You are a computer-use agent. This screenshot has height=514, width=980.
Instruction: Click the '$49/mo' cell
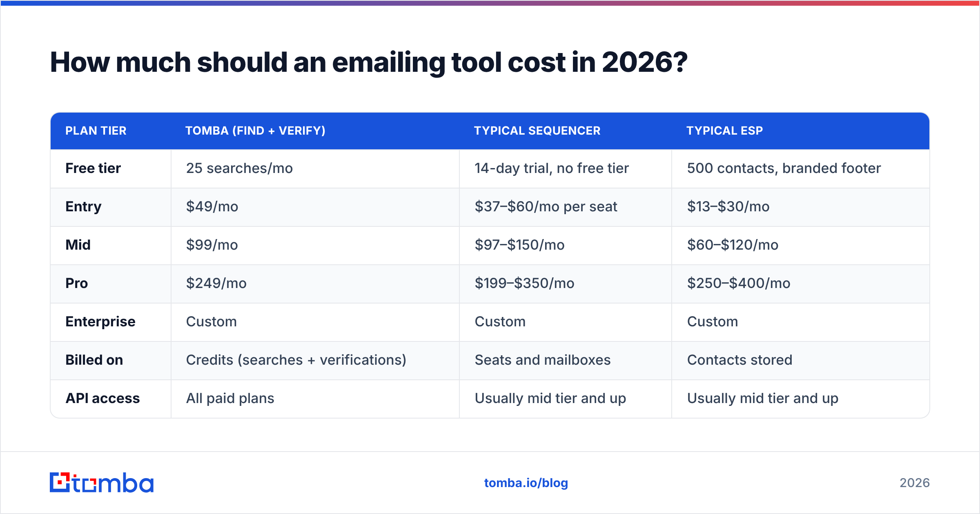(x=212, y=206)
